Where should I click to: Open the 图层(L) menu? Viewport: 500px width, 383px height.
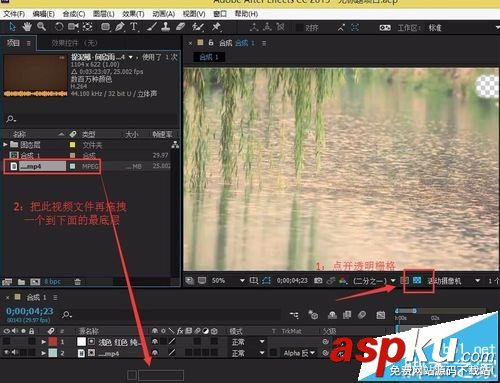tap(104, 14)
